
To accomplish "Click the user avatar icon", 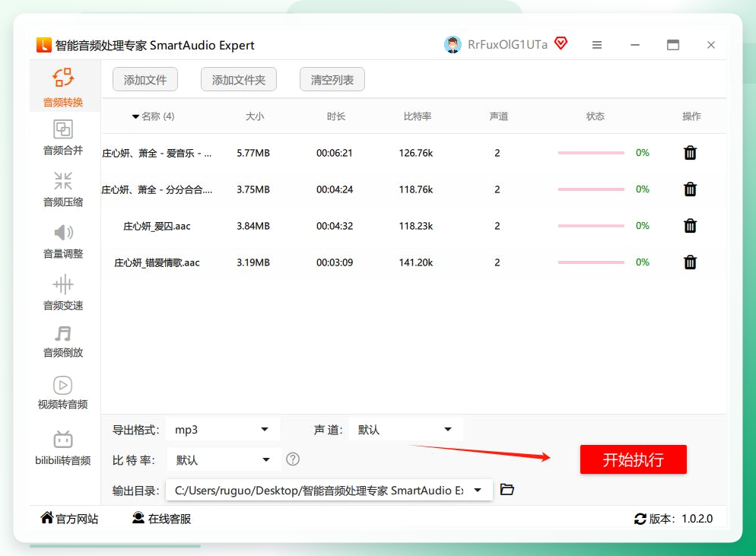I will tap(453, 45).
